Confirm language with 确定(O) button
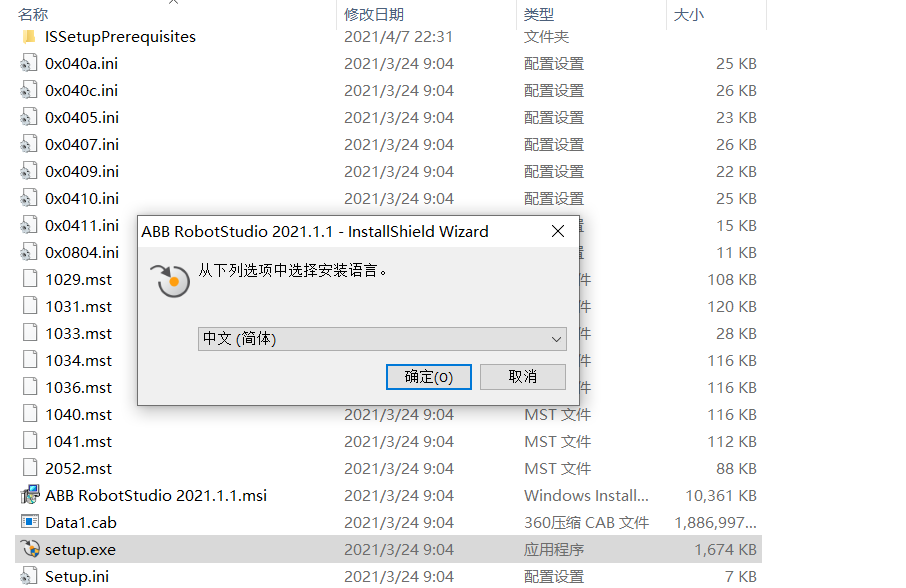 tap(429, 377)
